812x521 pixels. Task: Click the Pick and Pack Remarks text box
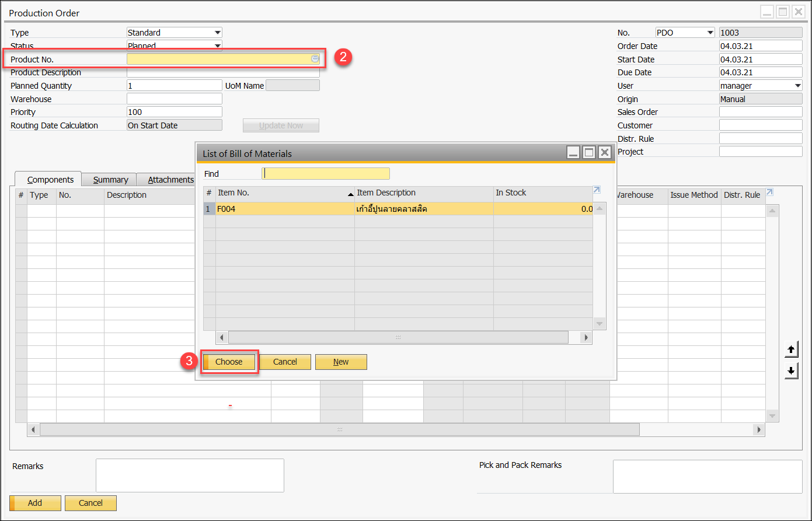pos(708,476)
